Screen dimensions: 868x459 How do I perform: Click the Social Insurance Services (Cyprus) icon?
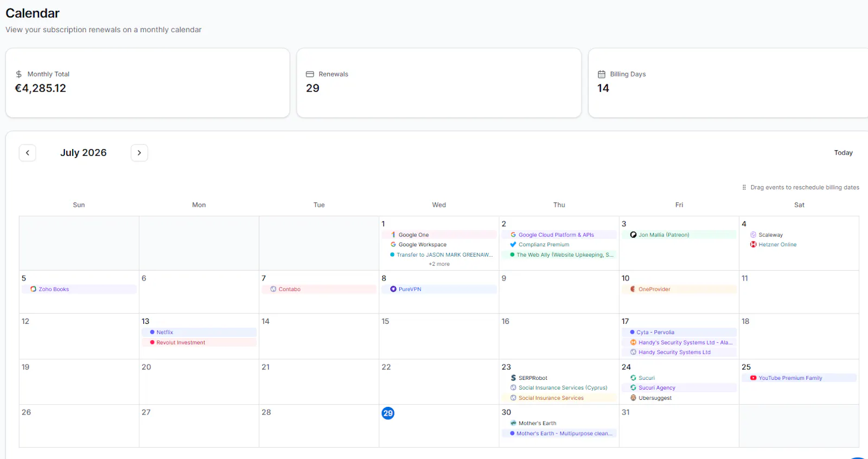pyautogui.click(x=513, y=388)
